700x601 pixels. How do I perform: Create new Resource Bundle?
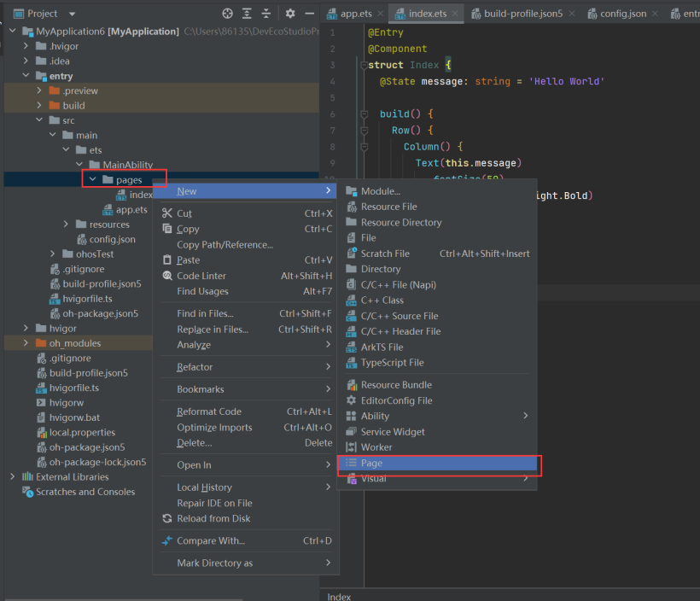point(437,385)
